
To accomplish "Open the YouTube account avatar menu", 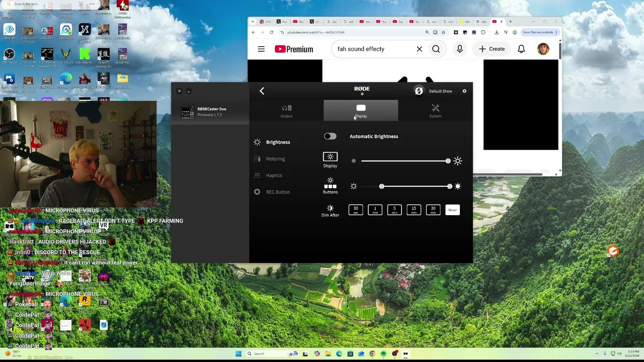I will (x=543, y=49).
